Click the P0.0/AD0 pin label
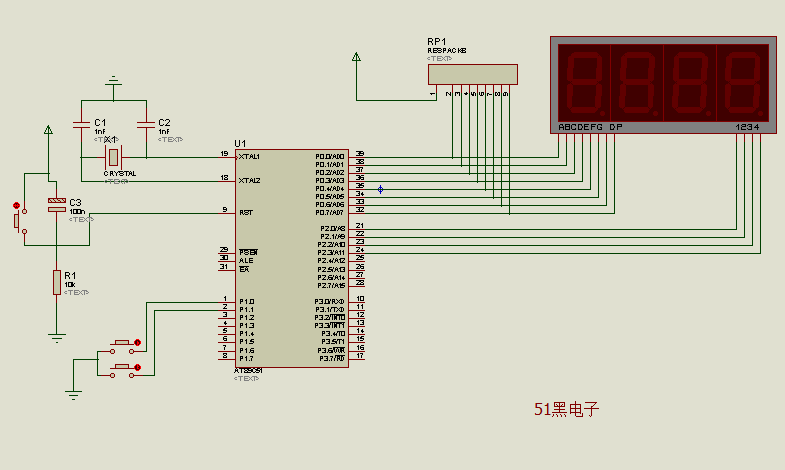 pyautogui.click(x=329, y=157)
